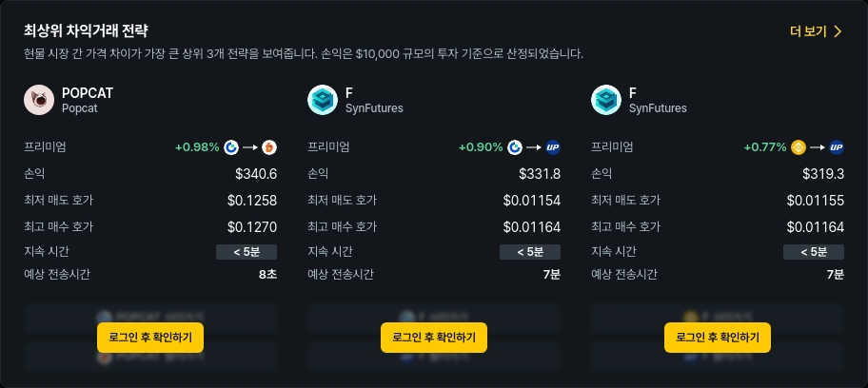This screenshot has width=868, height=388.
Task: Click the $340.6 profit amount
Action: [255, 174]
